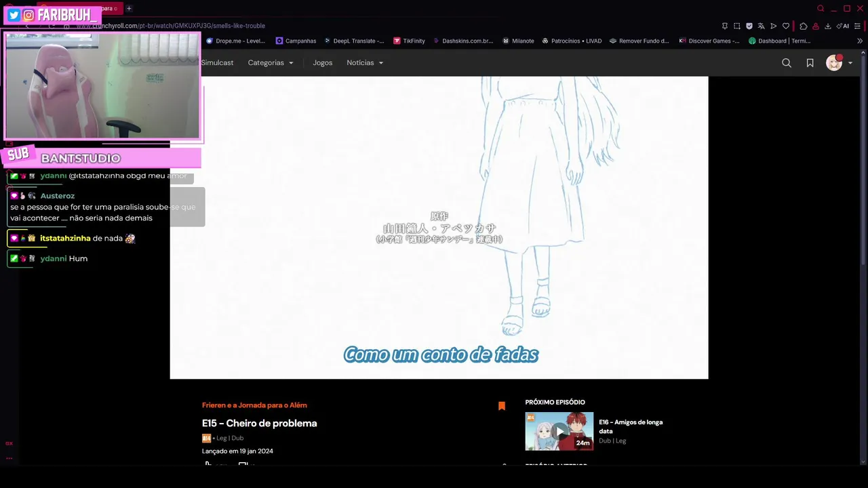
Task: Open the Crunchyroll watchlist bookmark icon
Action: pos(810,63)
